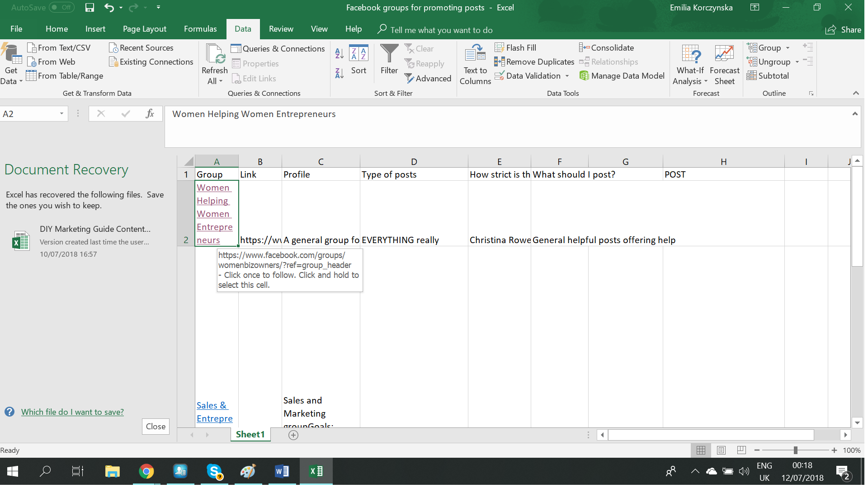Open Get Data menu

click(11, 65)
